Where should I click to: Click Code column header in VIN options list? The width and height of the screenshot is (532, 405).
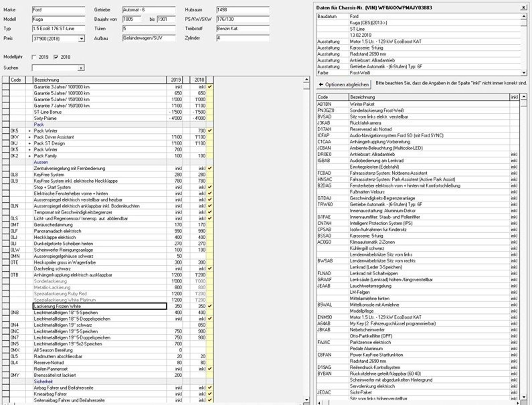pos(332,97)
